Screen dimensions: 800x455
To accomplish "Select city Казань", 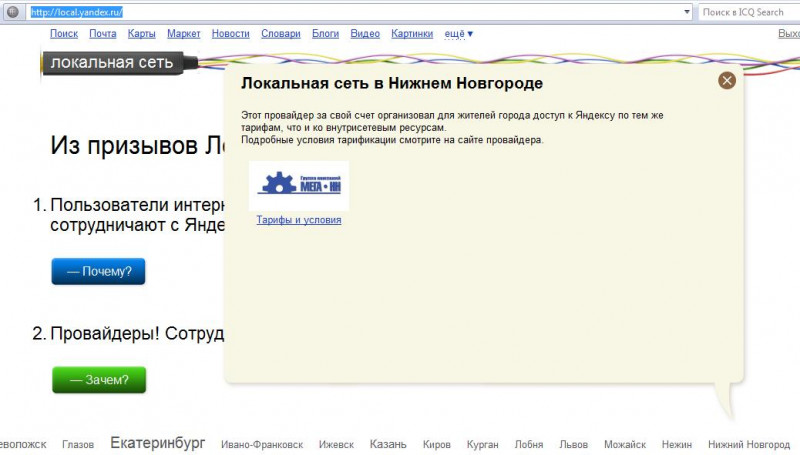I will click(388, 444).
